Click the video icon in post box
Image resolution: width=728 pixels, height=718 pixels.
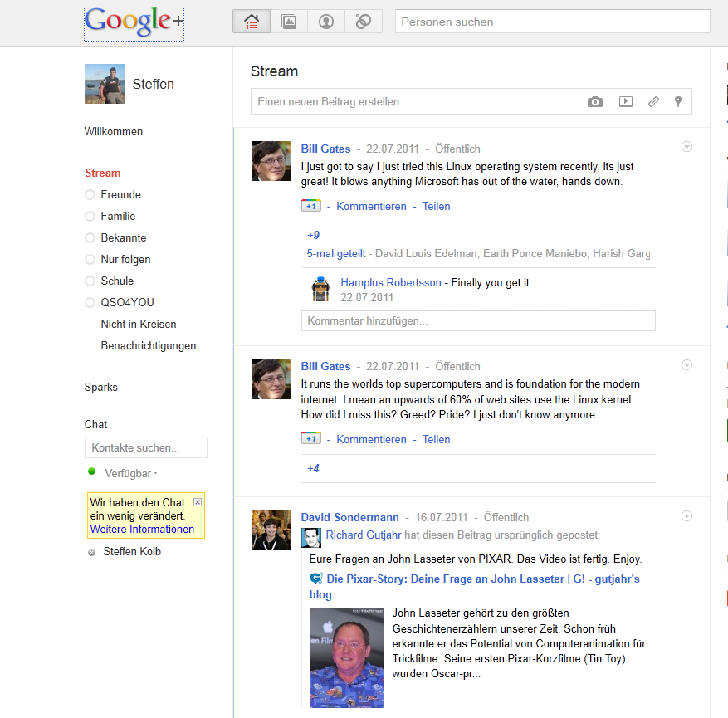[626, 102]
